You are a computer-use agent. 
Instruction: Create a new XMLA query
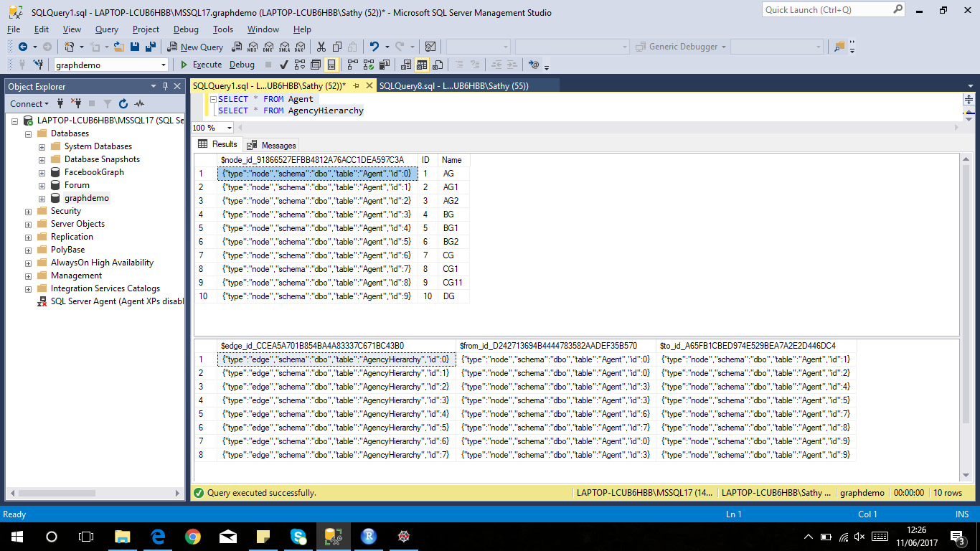click(x=283, y=47)
